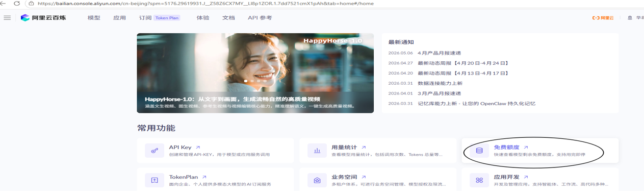Click the 最新通知 heading

pyautogui.click(x=401, y=42)
